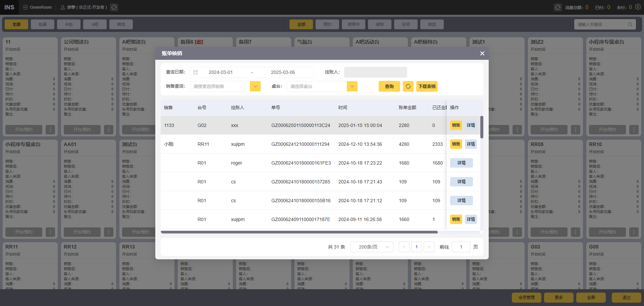The width and height of the screenshot is (644, 306).
Task: Click the 会员管理 button
Action: 527,298
